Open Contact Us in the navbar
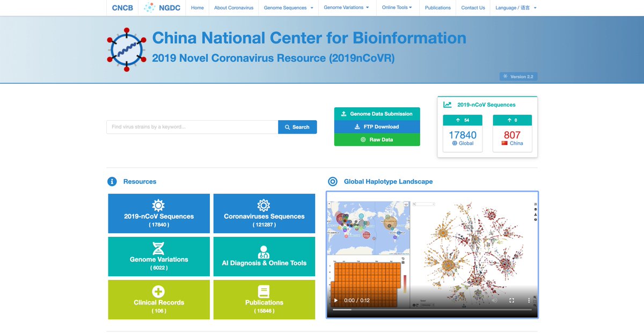644x333 pixels. 473,8
